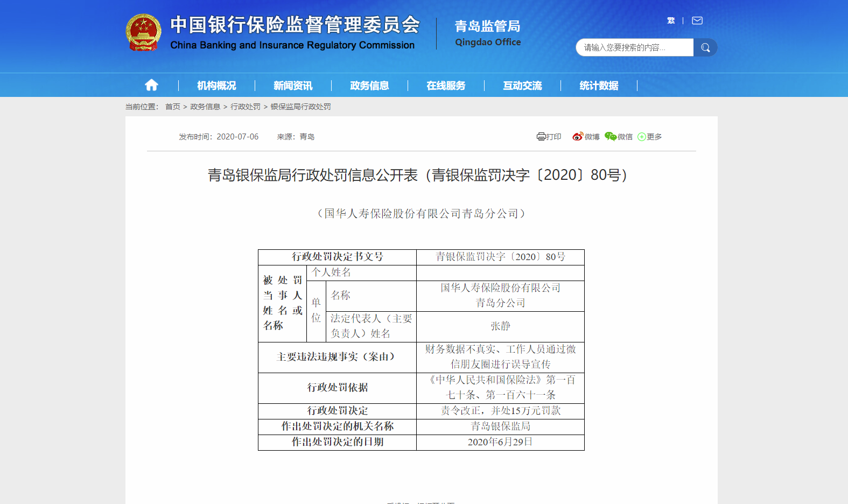Open the 统计数据 menu

click(599, 86)
